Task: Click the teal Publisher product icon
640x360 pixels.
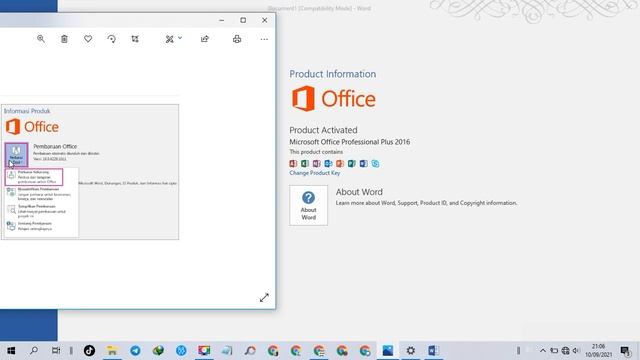Action: click(351, 164)
